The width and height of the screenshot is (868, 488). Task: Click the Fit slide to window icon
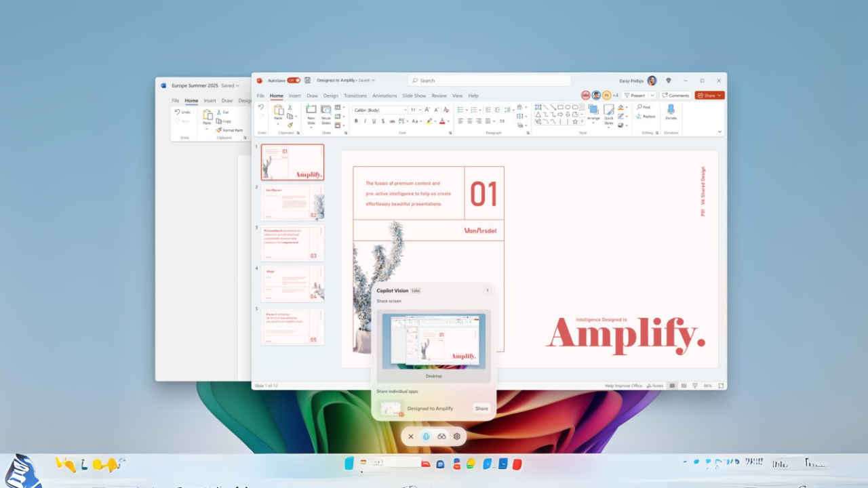[721, 386]
